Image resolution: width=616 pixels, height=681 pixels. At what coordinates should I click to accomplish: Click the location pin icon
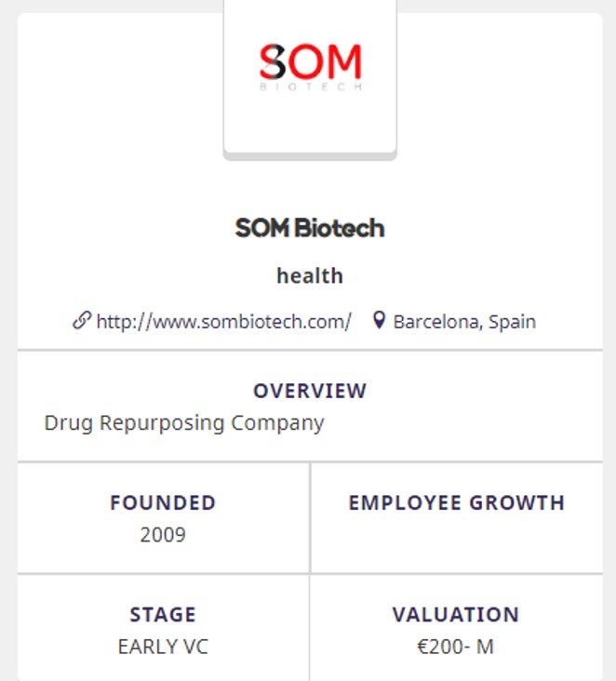[379, 321]
